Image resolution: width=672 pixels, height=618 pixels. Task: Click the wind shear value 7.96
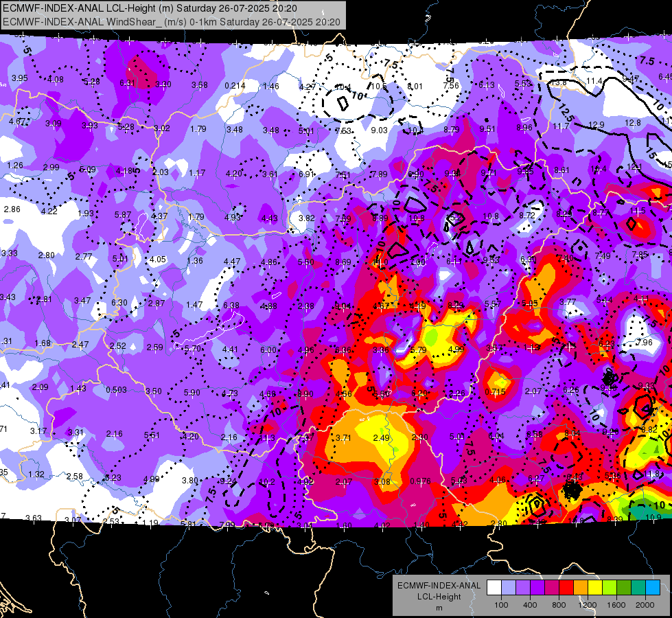tap(645, 342)
